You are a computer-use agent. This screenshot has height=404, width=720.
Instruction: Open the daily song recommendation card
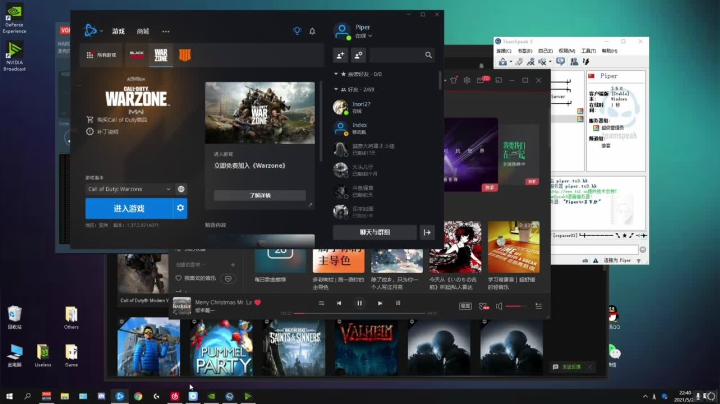pyautogui.click(x=280, y=260)
